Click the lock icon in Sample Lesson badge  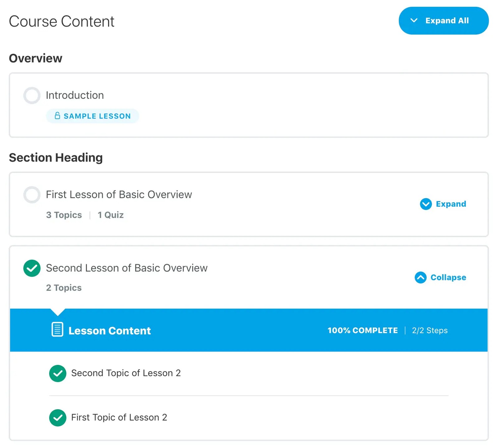point(57,116)
